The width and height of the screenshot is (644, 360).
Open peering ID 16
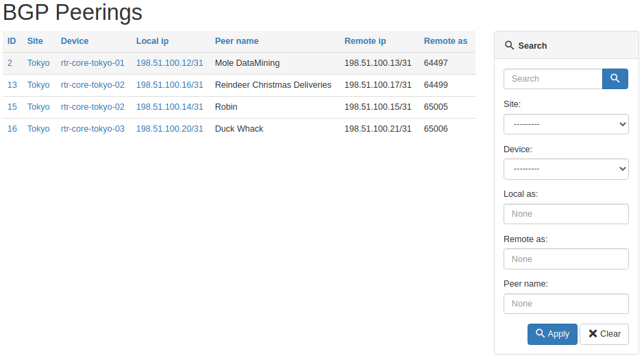12,129
